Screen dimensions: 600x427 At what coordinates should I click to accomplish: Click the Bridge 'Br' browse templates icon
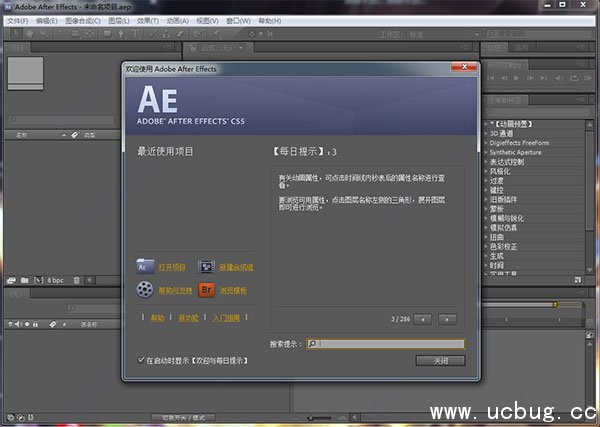click(x=206, y=290)
